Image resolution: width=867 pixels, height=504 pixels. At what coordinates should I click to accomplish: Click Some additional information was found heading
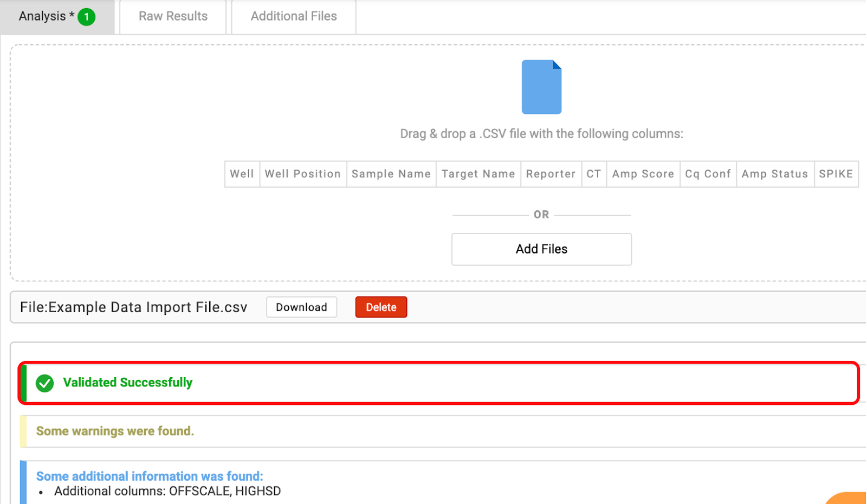coord(150,476)
